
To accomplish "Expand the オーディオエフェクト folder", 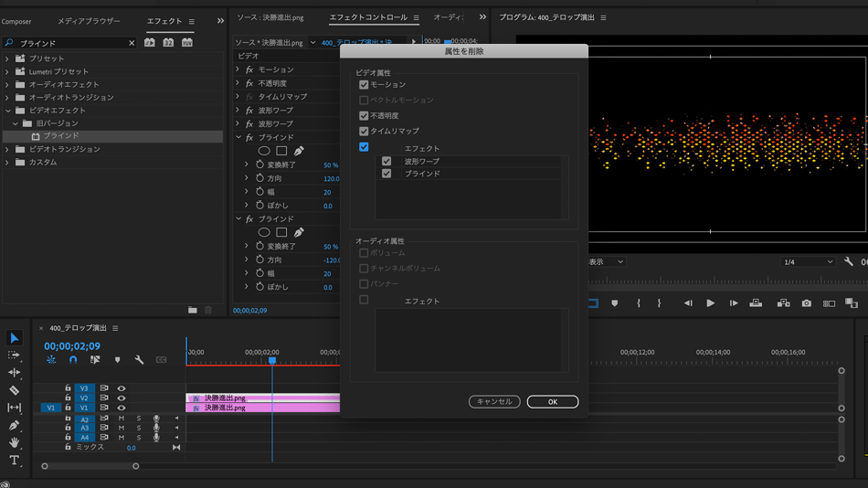I will (x=7, y=84).
